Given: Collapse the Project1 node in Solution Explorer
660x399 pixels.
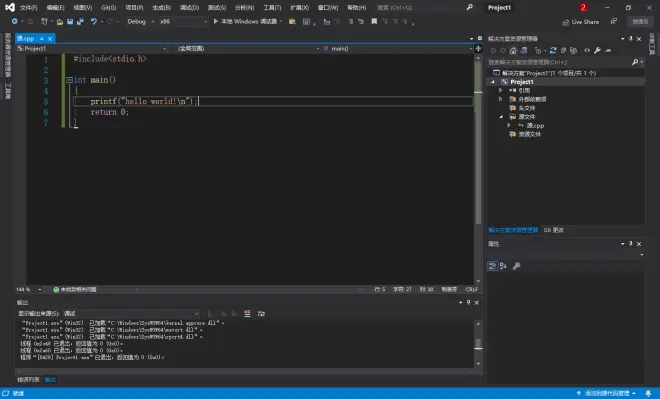Looking at the screenshot, I should (x=493, y=82).
